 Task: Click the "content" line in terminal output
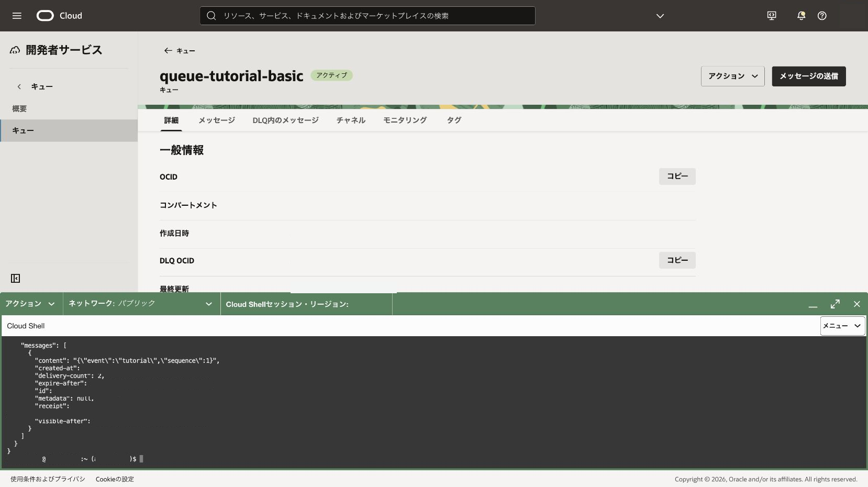(127, 360)
